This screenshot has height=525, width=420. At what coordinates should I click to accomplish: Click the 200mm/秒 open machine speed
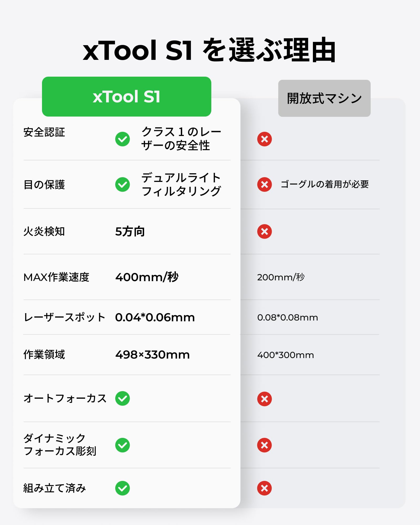[x=281, y=277]
